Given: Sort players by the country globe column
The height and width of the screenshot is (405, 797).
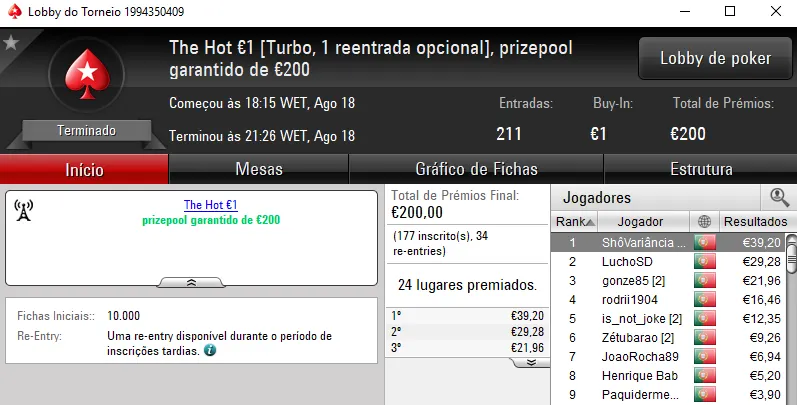Looking at the screenshot, I should click(x=704, y=221).
